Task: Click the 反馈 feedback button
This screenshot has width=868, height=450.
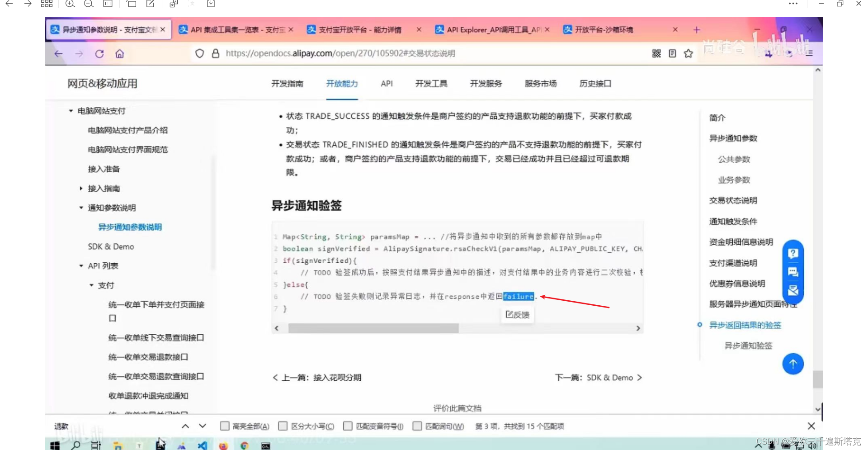Action: (518, 315)
